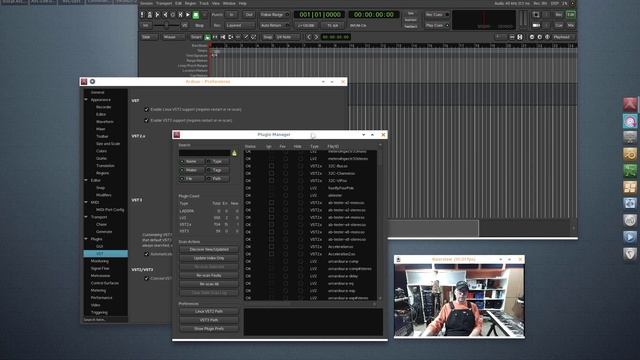Click the Discover New/Updated scan button
The width and height of the screenshot is (640, 360).
click(x=209, y=249)
